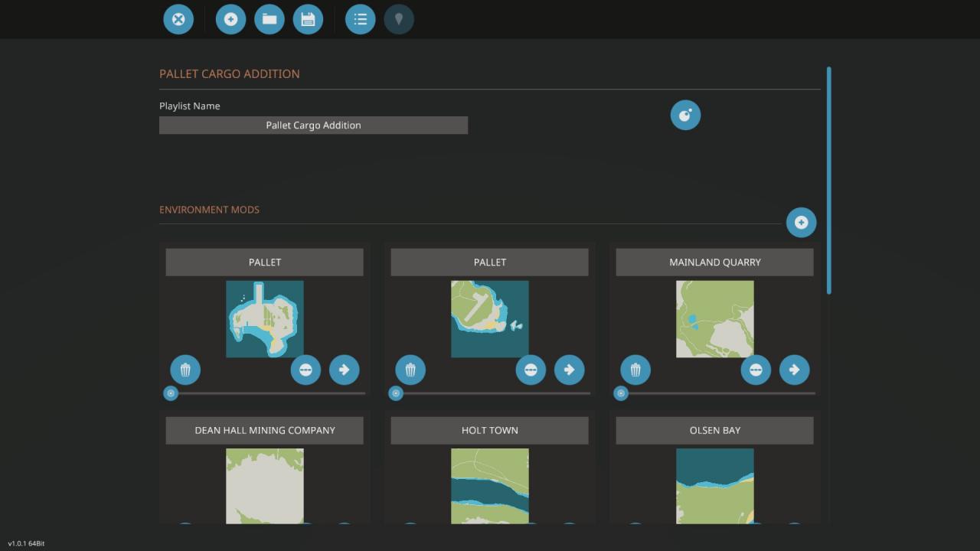The width and height of the screenshot is (980, 551).
Task: Click the minus icon on the Mainland Quarry card
Action: 756,370
